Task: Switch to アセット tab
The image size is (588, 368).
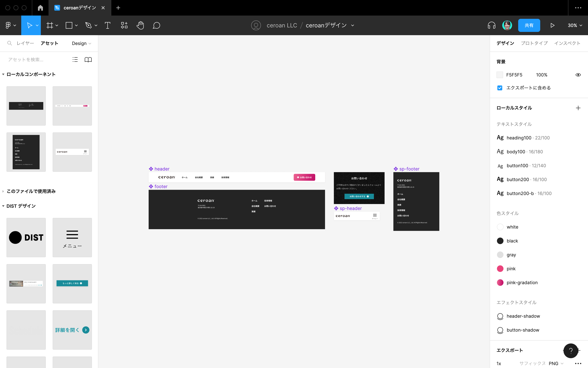Action: (49, 43)
